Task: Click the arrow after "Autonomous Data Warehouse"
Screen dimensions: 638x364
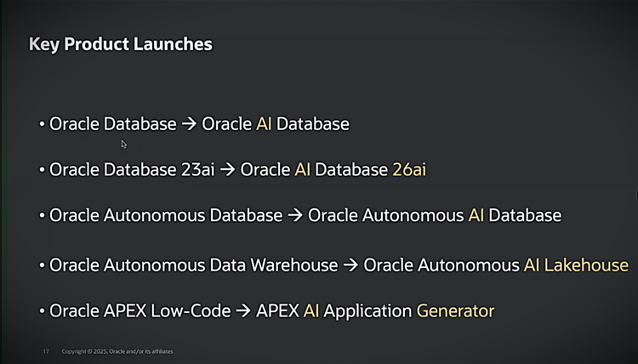Action: point(350,264)
